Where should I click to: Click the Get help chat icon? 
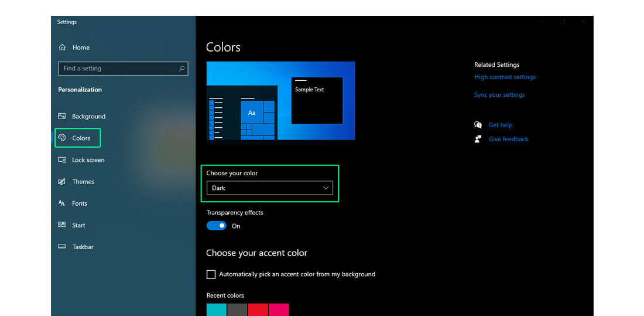click(x=478, y=125)
